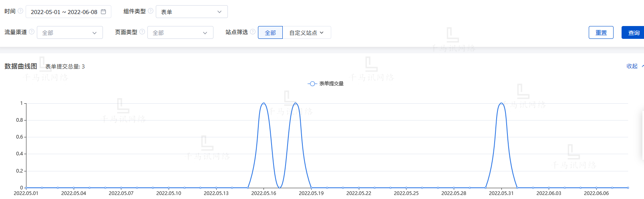Click the peak data point at 2022.05.16

(x=264, y=103)
